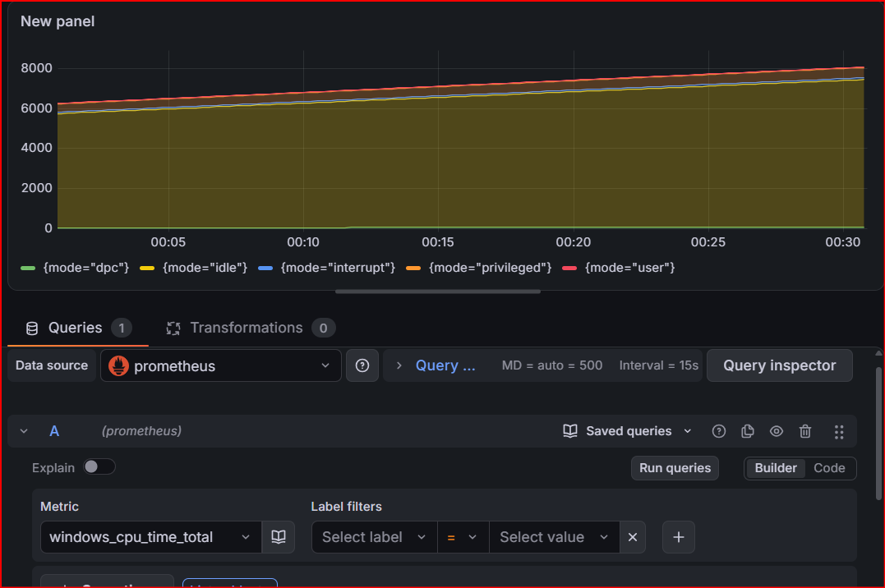
Task: Click Run queries button
Action: pos(675,468)
